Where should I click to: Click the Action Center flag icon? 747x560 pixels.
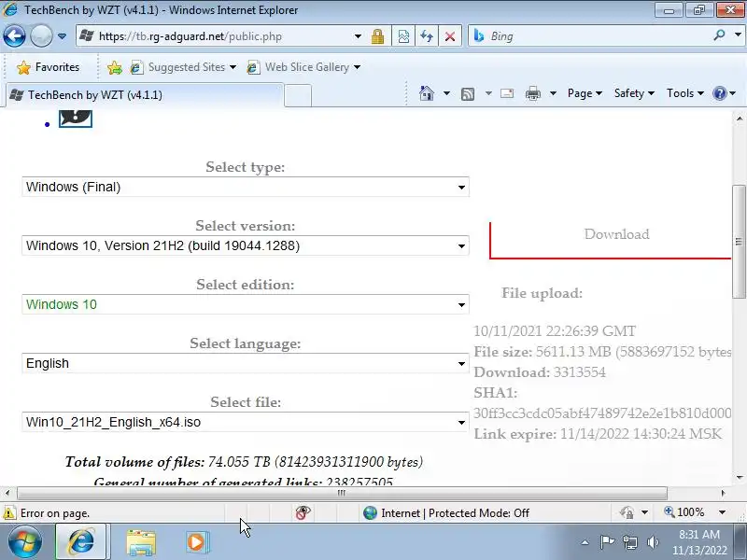click(607, 542)
